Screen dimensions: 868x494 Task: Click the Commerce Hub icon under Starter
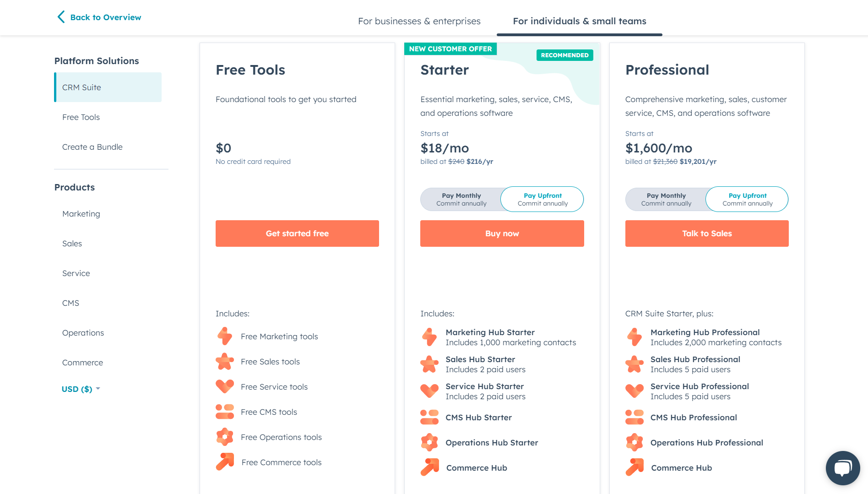click(x=429, y=467)
